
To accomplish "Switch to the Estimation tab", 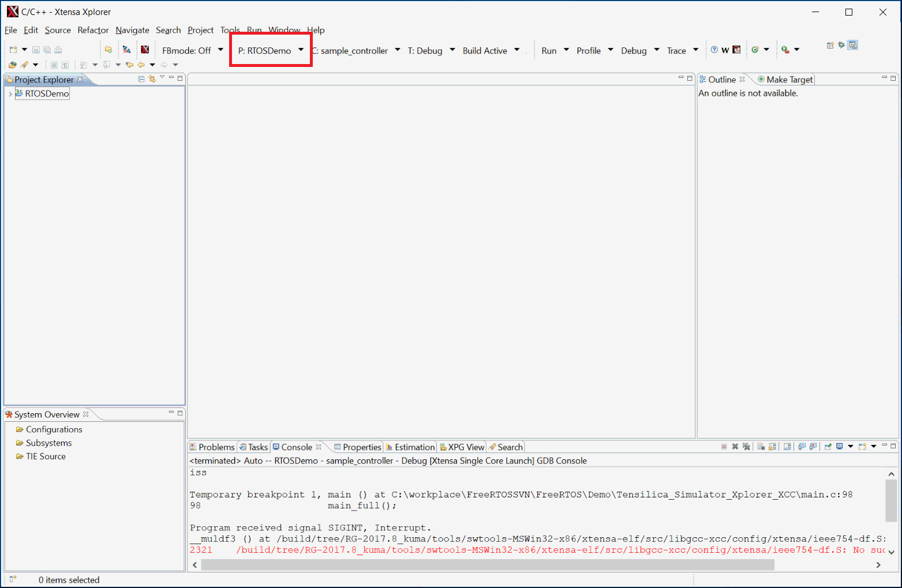I will [x=410, y=447].
